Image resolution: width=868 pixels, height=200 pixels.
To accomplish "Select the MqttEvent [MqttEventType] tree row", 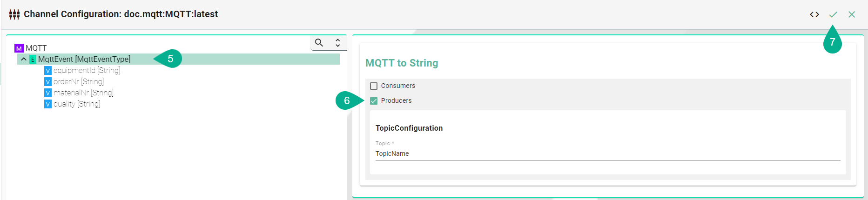I will [84, 59].
